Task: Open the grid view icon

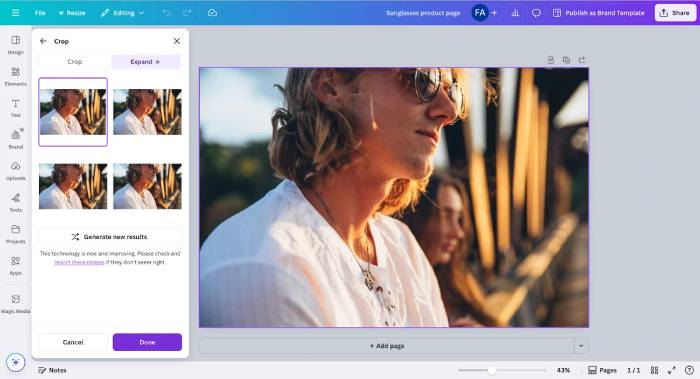Action: click(x=654, y=370)
